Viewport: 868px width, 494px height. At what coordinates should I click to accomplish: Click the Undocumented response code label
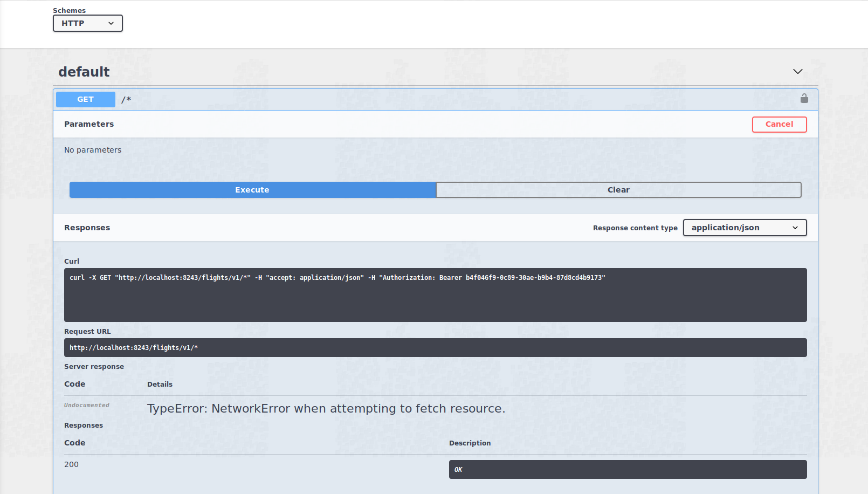tap(86, 405)
